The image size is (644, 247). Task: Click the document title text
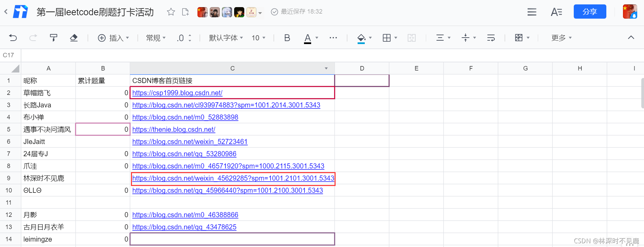click(95, 12)
